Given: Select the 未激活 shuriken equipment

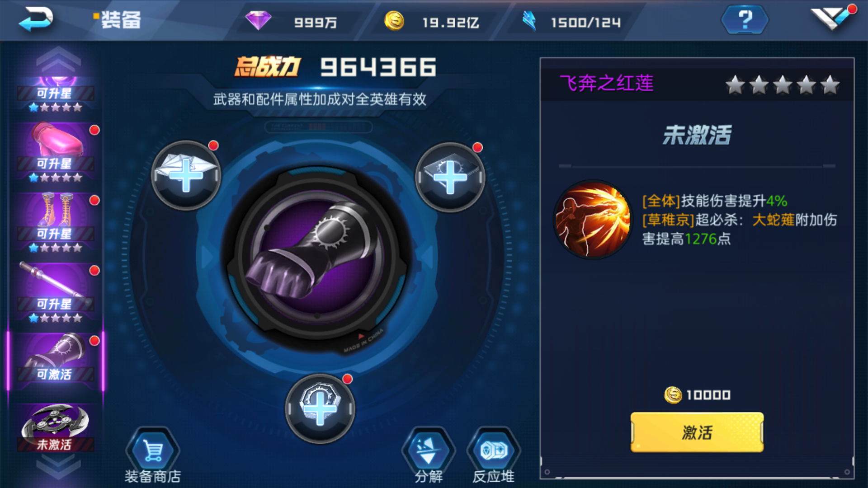Looking at the screenshot, I should 56,427.
